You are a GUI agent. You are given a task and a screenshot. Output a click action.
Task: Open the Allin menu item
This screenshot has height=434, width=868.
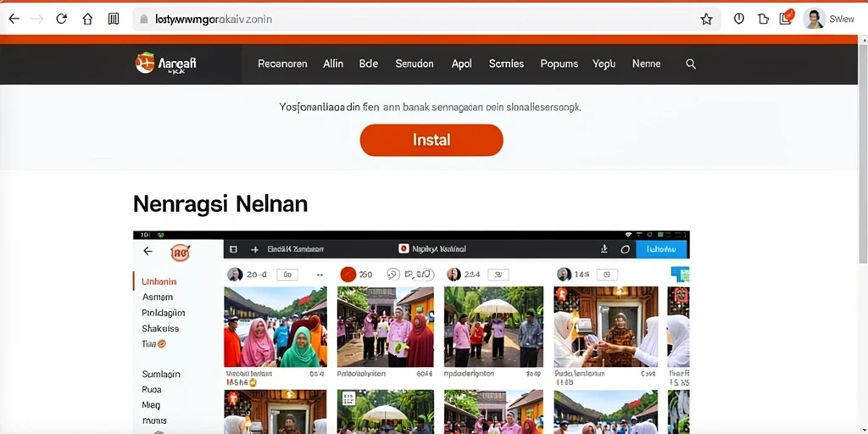(333, 64)
